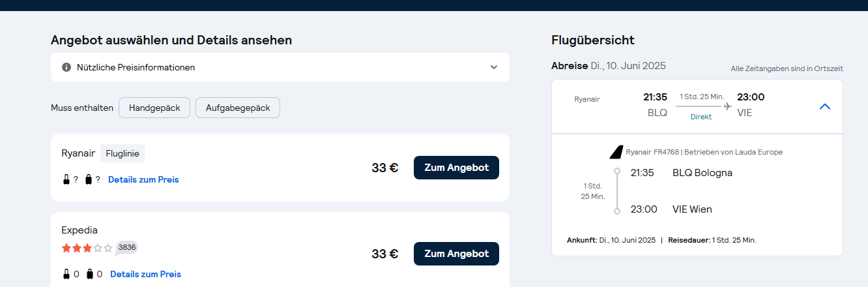Toggle the Handgepäck filter

pyautogui.click(x=154, y=108)
